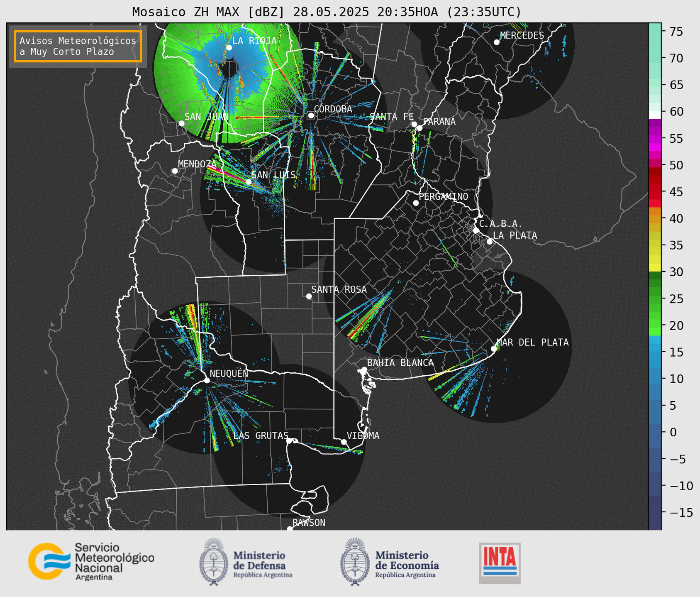Click the BAHÍA BLANCA map label
This screenshot has height=597, width=700.
click(x=400, y=363)
